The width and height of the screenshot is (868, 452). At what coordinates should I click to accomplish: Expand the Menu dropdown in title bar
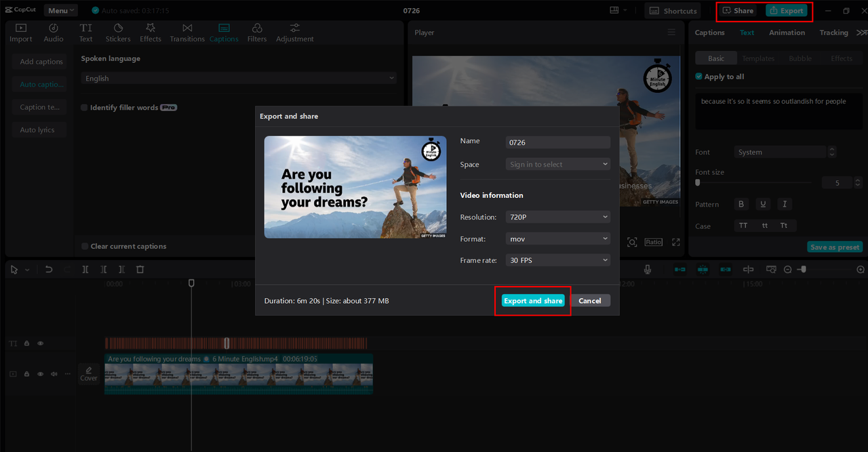point(61,10)
